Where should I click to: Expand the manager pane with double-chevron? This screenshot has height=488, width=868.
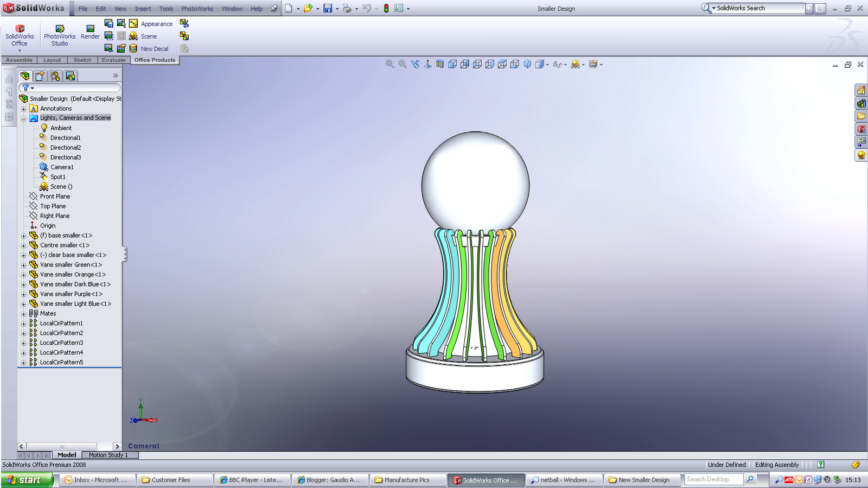(x=116, y=76)
